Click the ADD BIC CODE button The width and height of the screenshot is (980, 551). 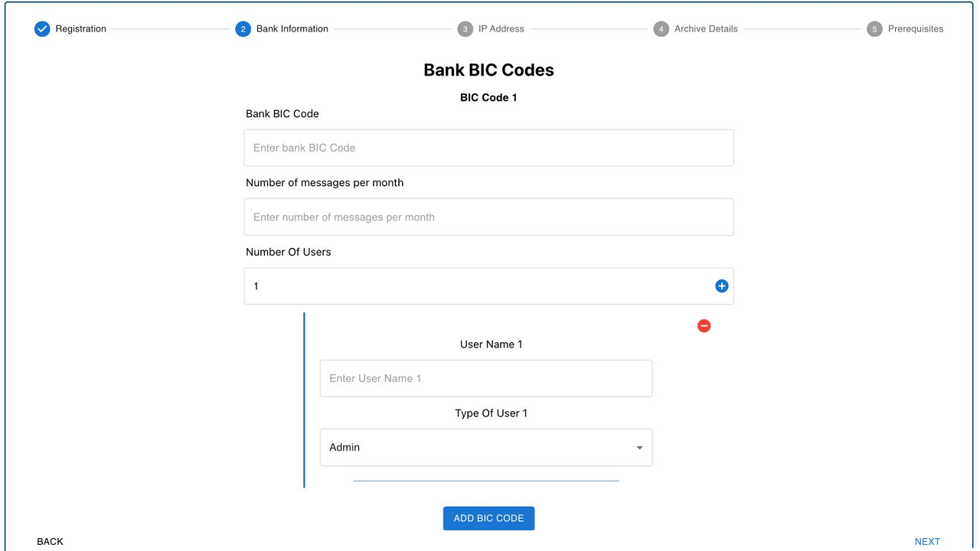pos(488,518)
